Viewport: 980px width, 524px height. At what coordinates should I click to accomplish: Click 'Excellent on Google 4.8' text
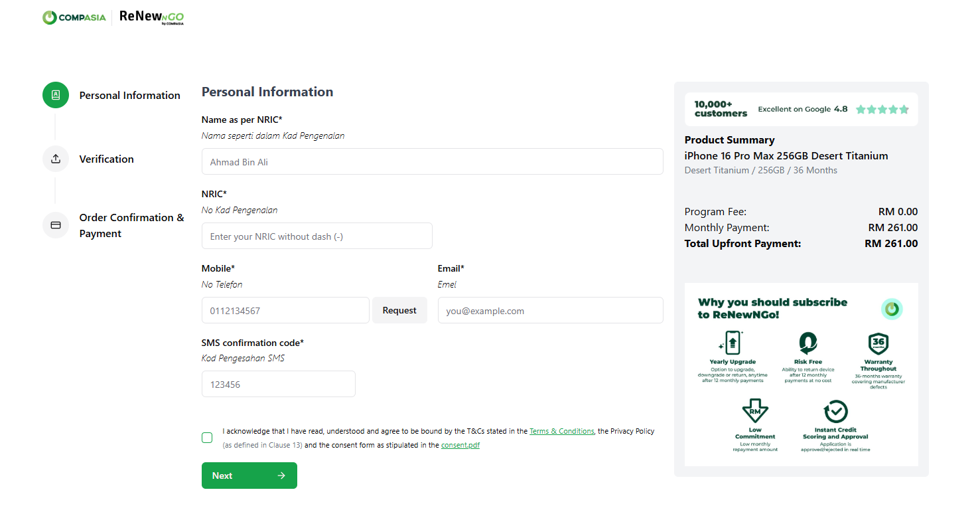[803, 109]
